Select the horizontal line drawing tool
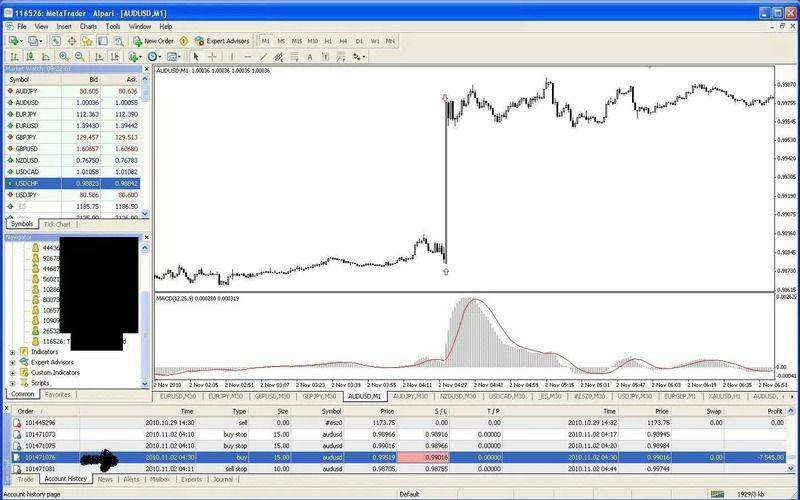Viewport: 800px width, 500px height. pyautogui.click(x=247, y=57)
